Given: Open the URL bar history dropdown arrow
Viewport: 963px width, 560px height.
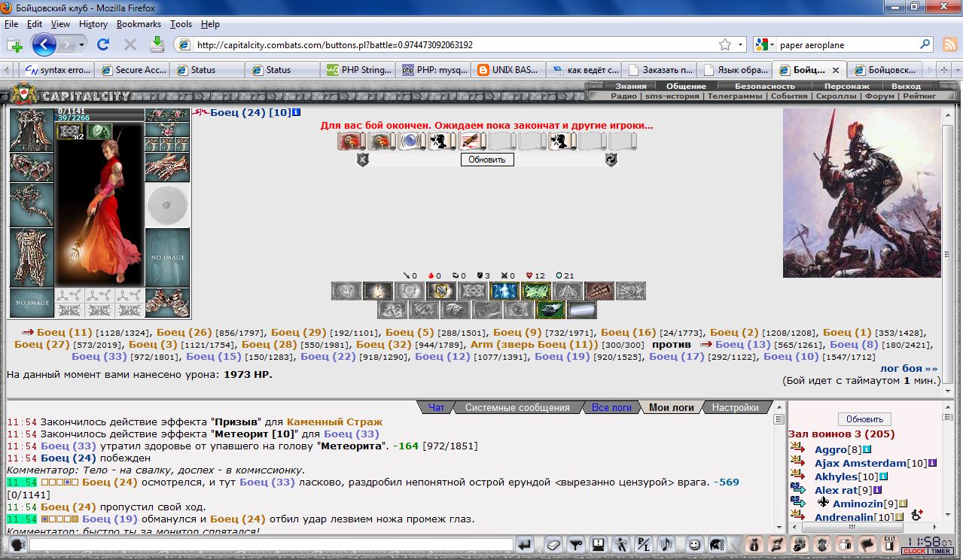Looking at the screenshot, I should pyautogui.click(x=741, y=45).
